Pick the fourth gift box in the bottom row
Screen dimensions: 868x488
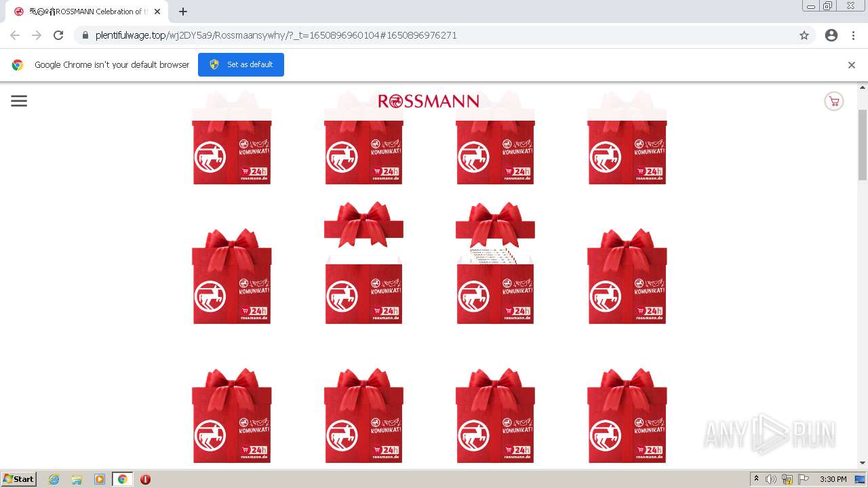pos(627,415)
